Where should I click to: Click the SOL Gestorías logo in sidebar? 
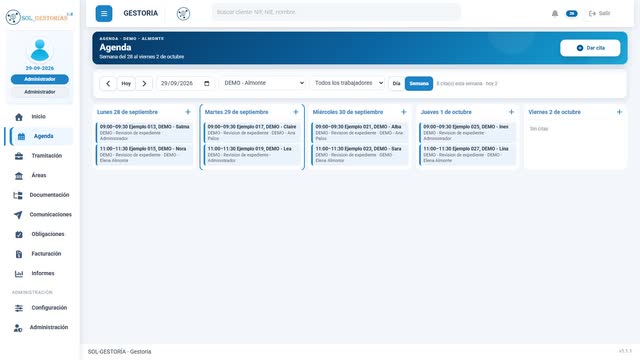(x=39, y=17)
